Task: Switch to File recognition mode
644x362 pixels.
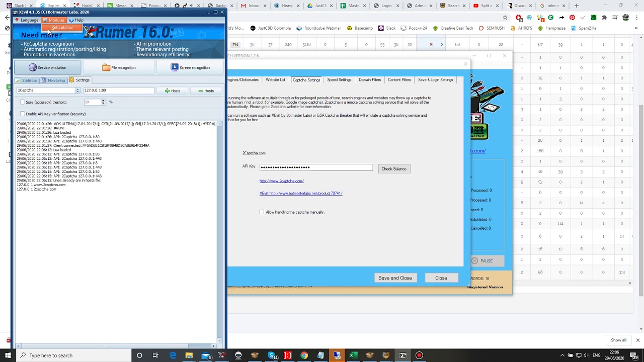Action: pyautogui.click(x=119, y=67)
